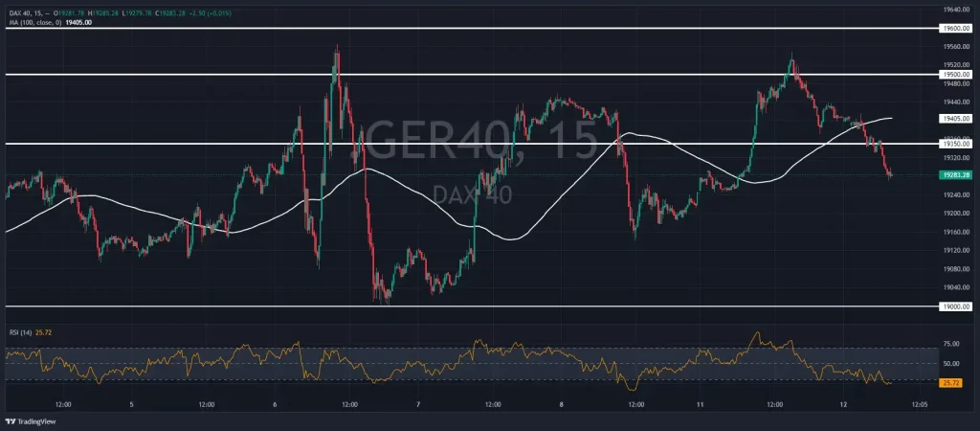The image size is (980, 431).
Task: Click the 19040.00 price axis label
Action: [x=957, y=287]
